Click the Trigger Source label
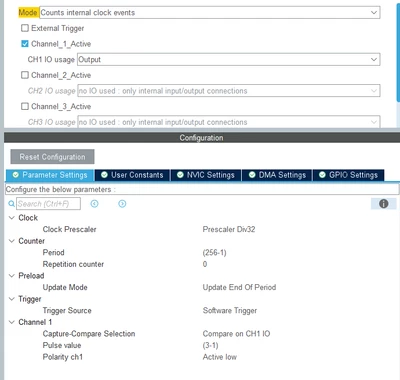The height and width of the screenshot is (380, 400). point(67,311)
